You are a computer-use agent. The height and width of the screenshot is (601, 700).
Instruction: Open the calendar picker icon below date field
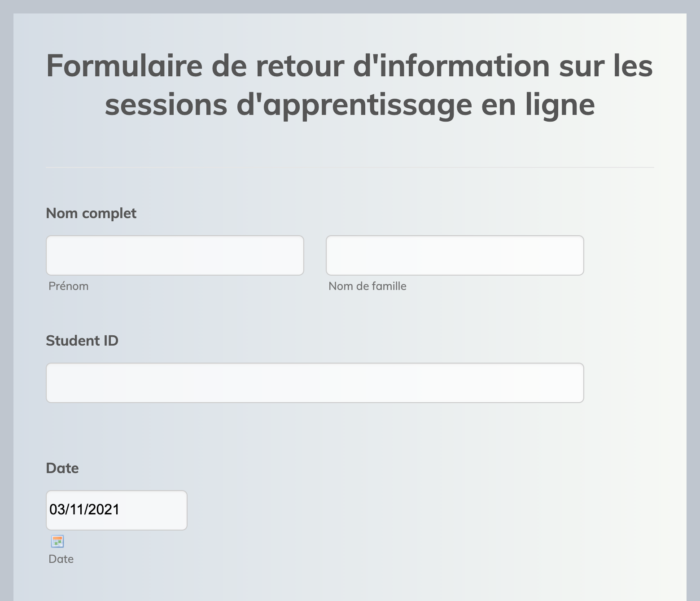tap(58, 541)
